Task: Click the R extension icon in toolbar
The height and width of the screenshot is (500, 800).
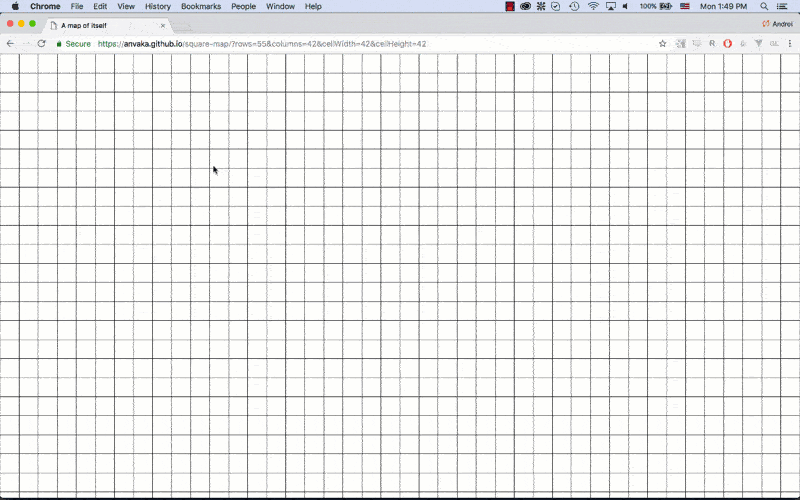Action: (x=712, y=44)
